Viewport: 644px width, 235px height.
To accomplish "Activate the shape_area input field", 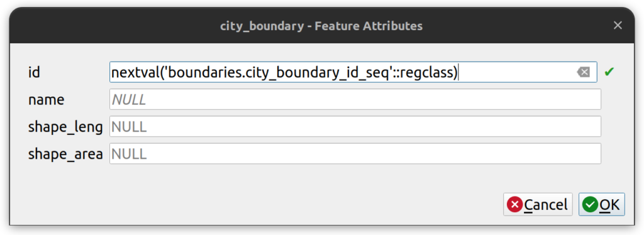I will 355,154.
